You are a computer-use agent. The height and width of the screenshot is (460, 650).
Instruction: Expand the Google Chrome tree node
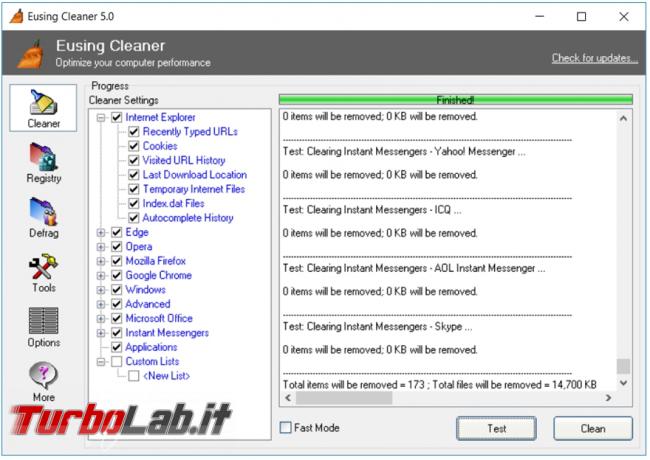click(x=101, y=276)
